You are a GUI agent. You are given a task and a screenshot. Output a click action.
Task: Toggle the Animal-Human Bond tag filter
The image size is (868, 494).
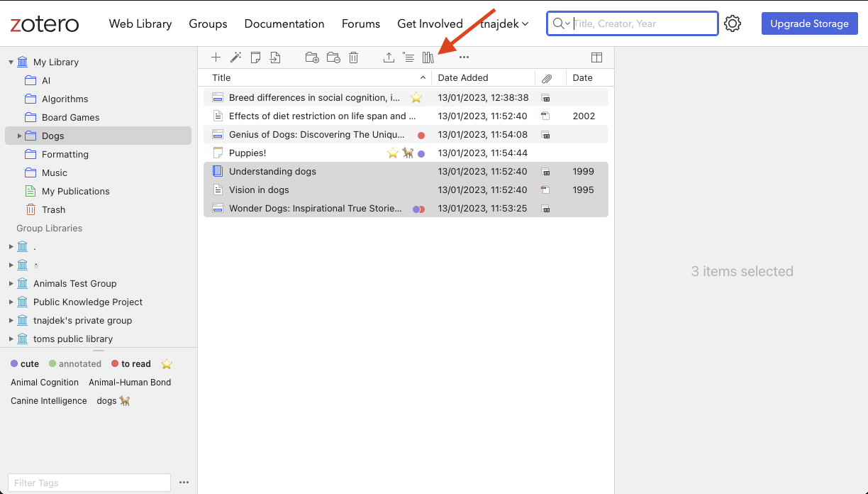130,382
